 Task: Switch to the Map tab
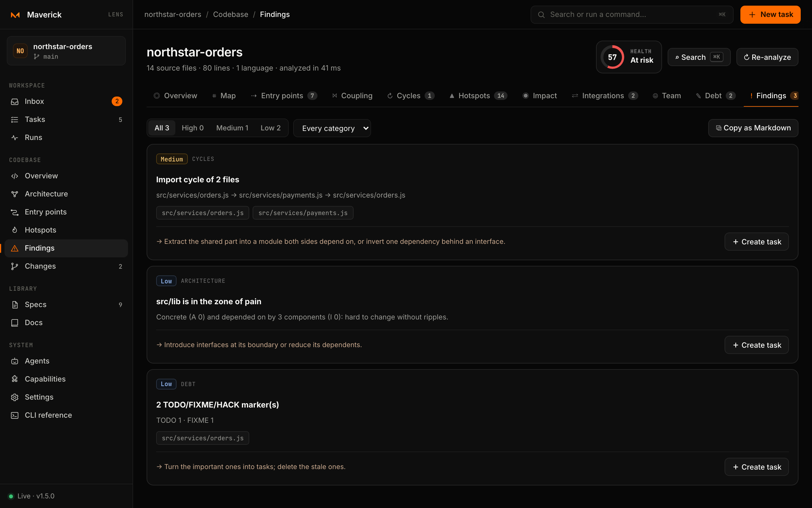tap(224, 96)
